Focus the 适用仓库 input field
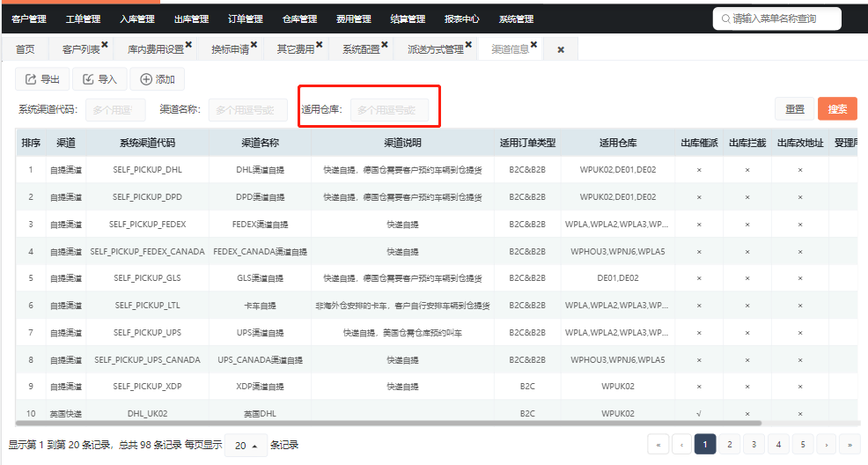The width and height of the screenshot is (868, 465). coord(389,109)
